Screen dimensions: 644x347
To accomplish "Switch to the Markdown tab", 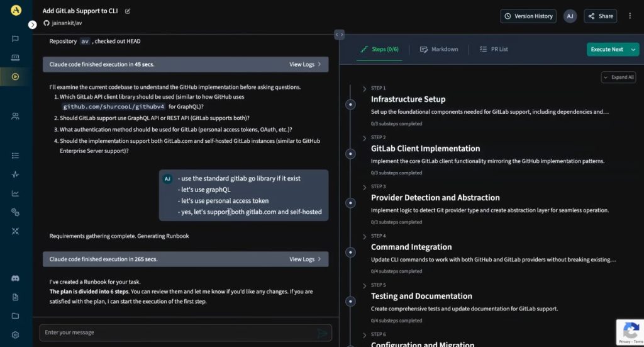I will coord(439,49).
